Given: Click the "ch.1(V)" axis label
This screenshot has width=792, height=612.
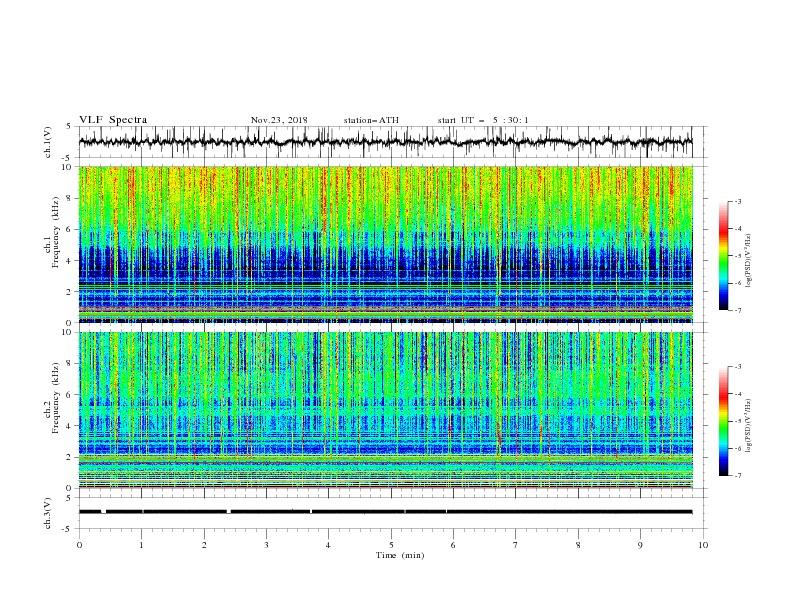Looking at the screenshot, I should [x=48, y=142].
